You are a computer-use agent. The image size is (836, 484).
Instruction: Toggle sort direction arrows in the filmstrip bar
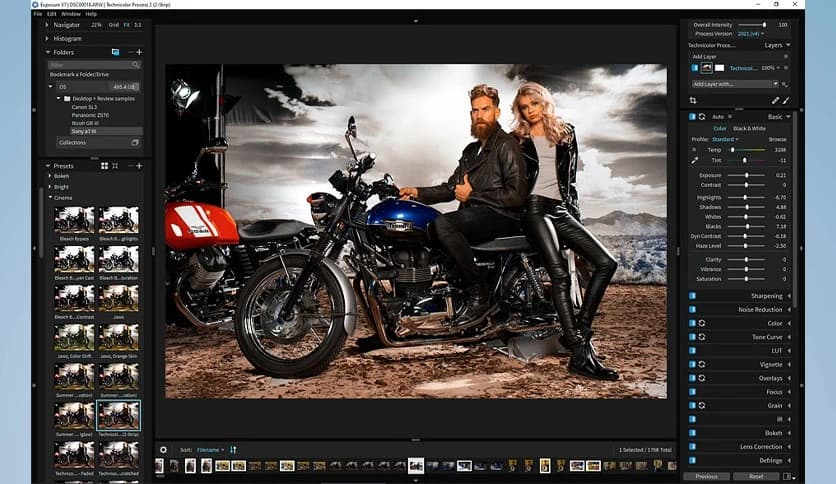pos(233,450)
